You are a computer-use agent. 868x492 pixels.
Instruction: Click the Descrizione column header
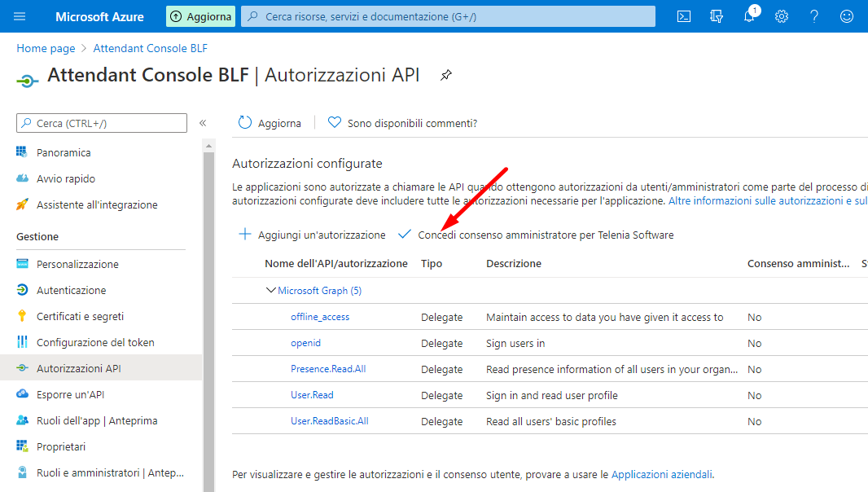coord(514,263)
